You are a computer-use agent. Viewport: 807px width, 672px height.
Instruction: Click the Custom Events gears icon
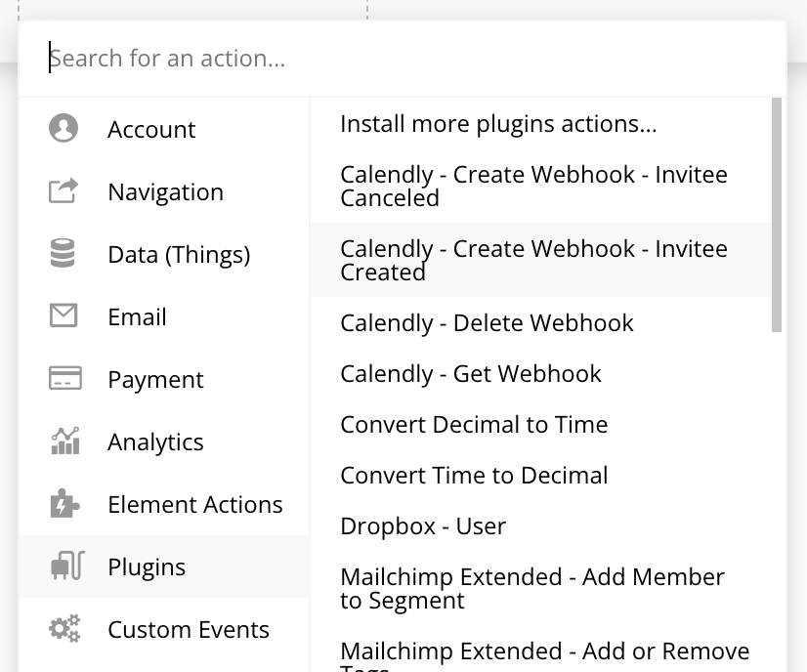[x=64, y=628]
